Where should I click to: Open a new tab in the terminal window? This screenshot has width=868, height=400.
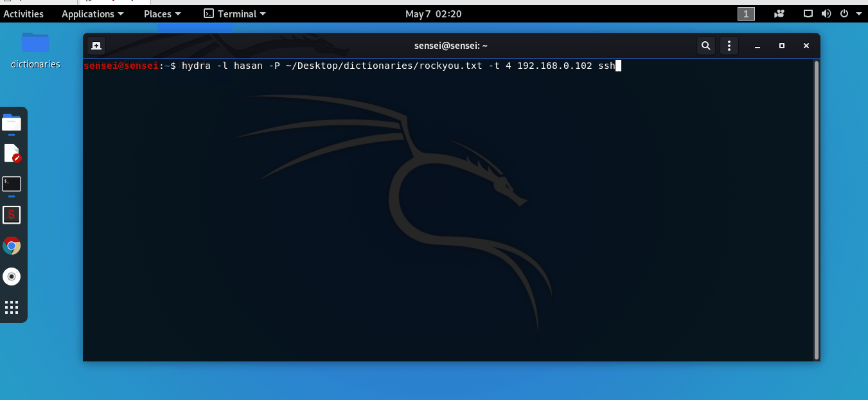pos(96,46)
